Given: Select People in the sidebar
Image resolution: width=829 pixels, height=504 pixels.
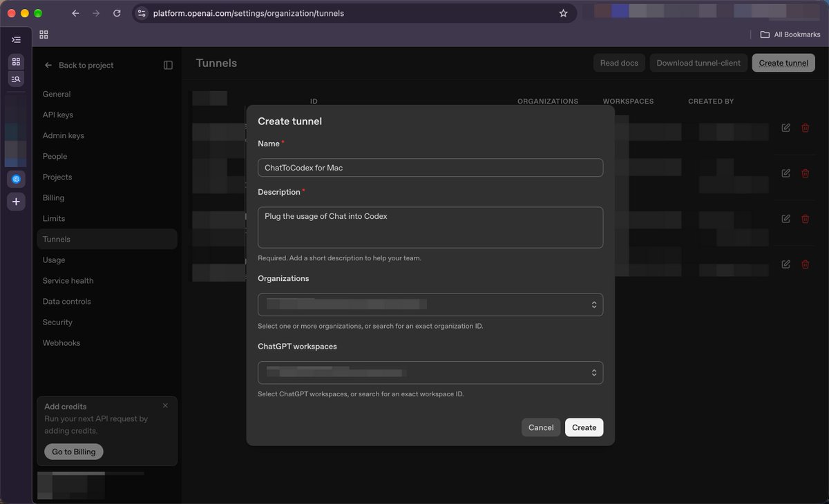Looking at the screenshot, I should (107, 156).
